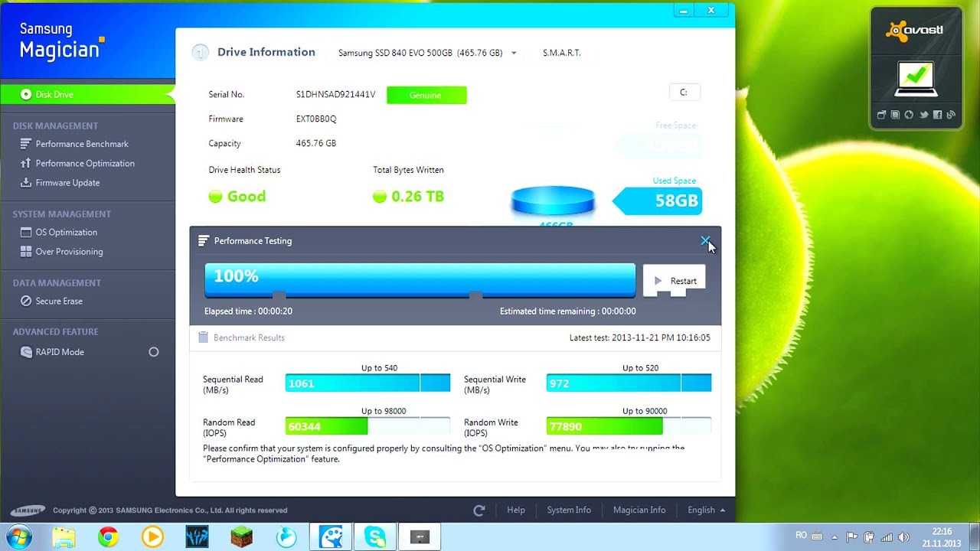Open Performance Benchmark in sidebar

pyautogui.click(x=82, y=144)
